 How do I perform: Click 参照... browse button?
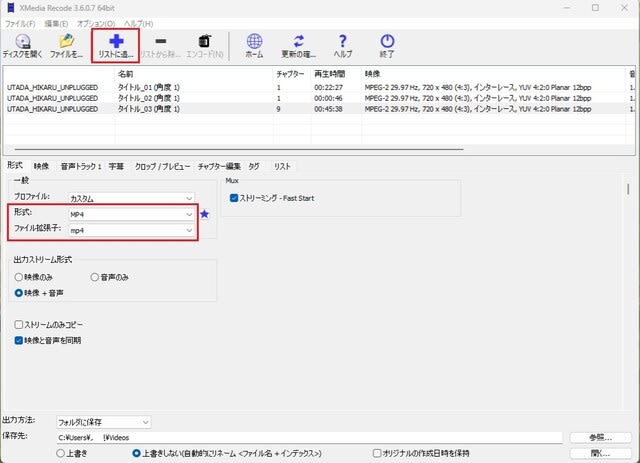click(600, 437)
